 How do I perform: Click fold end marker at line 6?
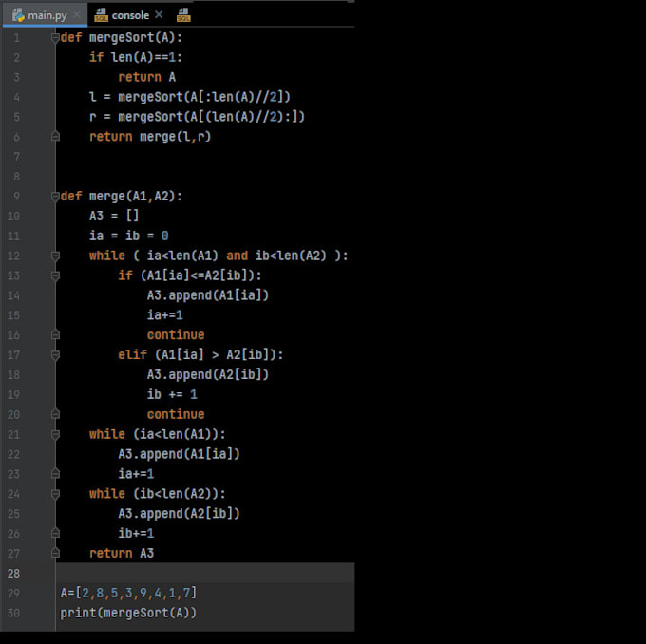pos(55,137)
